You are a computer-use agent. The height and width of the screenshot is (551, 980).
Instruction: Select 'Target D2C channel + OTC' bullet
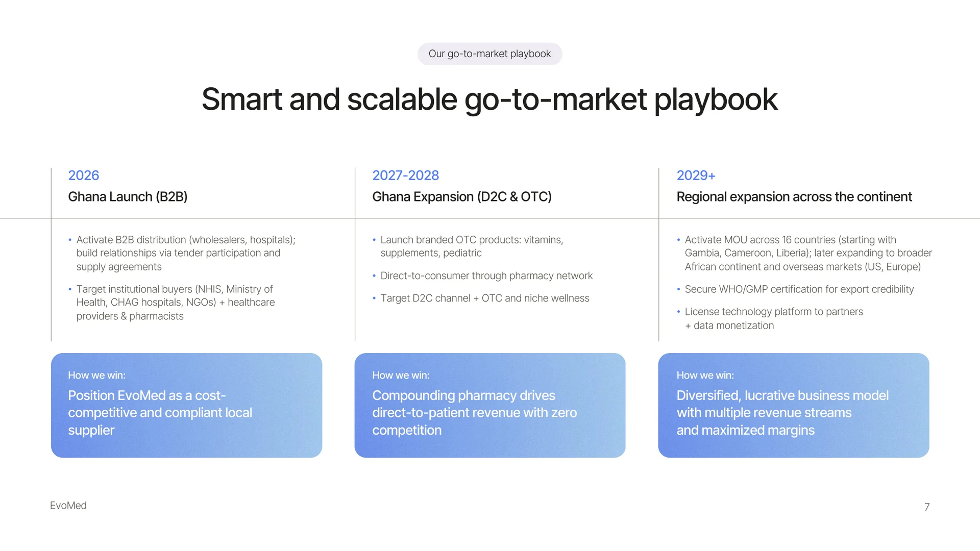click(485, 298)
